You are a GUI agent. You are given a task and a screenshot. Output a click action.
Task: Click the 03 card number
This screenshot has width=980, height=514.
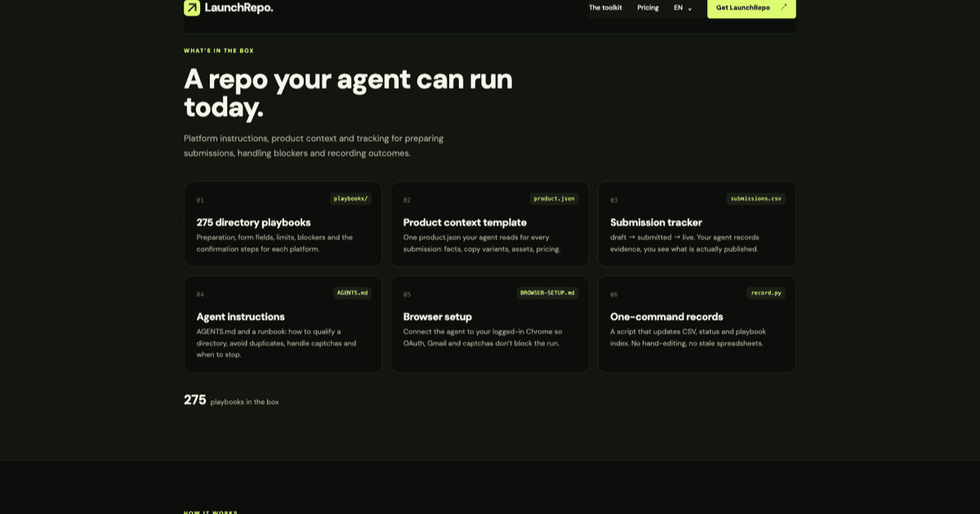(614, 200)
